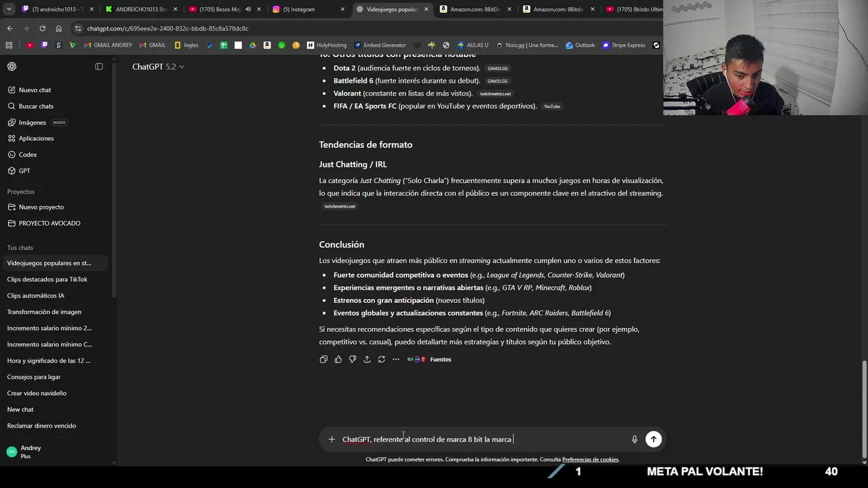Go to browser home icon
Screen dimensions: 868x488
[x=58, y=28]
